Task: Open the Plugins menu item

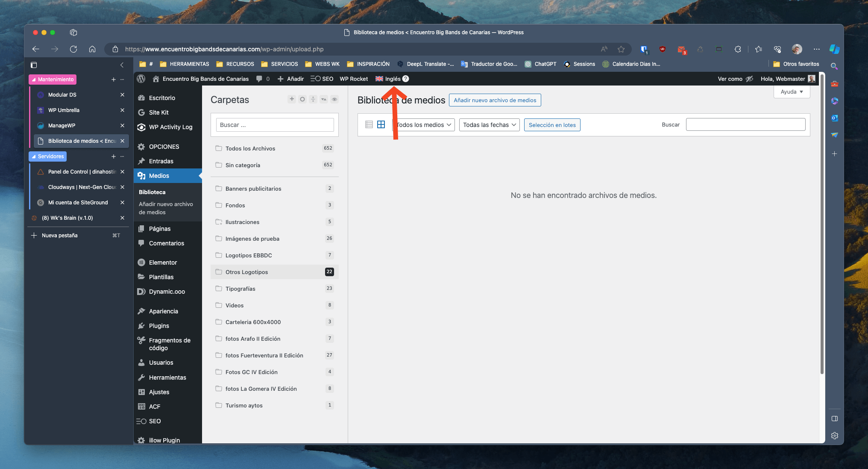Action: point(167,326)
